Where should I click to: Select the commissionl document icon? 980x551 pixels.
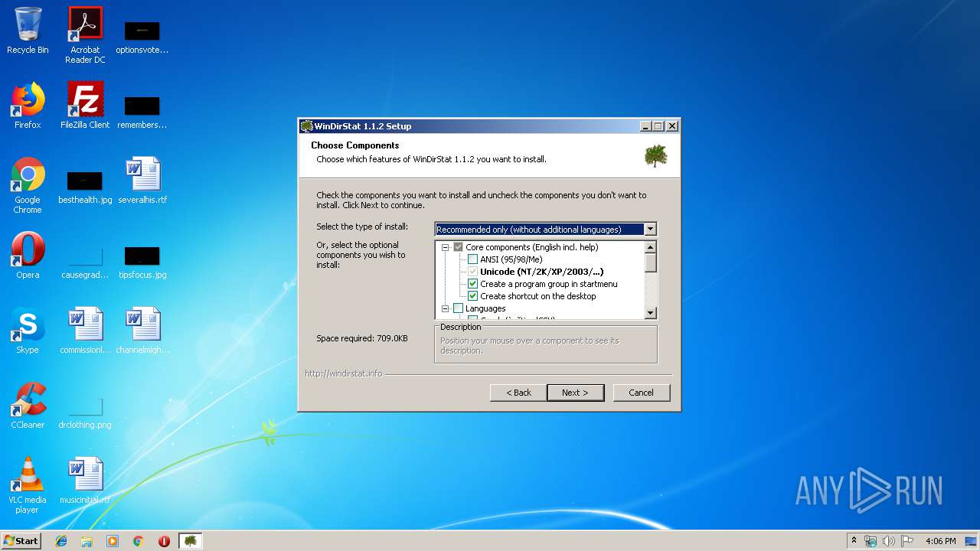pos(85,331)
